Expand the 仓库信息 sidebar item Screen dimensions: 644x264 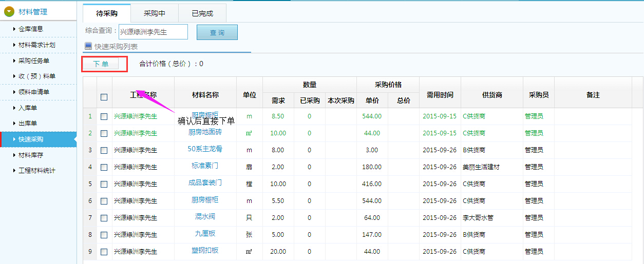[31, 29]
